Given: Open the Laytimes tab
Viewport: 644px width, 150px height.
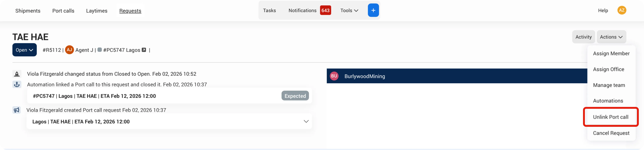Looking at the screenshot, I should click(x=97, y=11).
